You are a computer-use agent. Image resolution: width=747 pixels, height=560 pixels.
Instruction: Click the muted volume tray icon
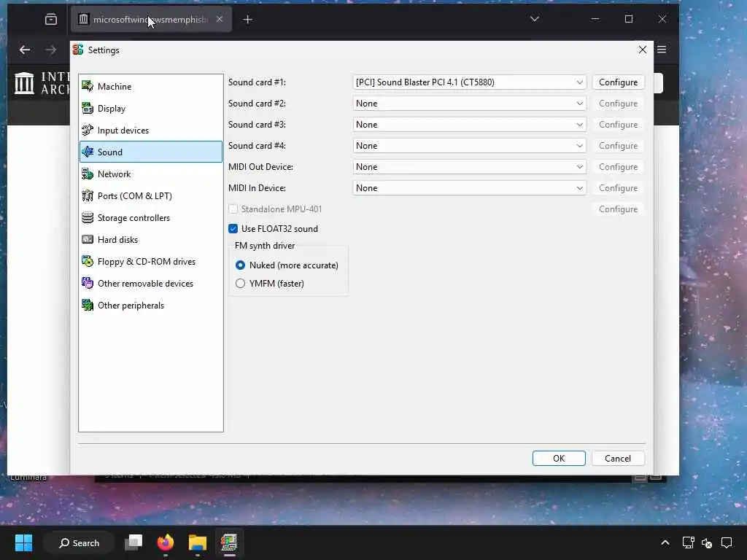707,542
